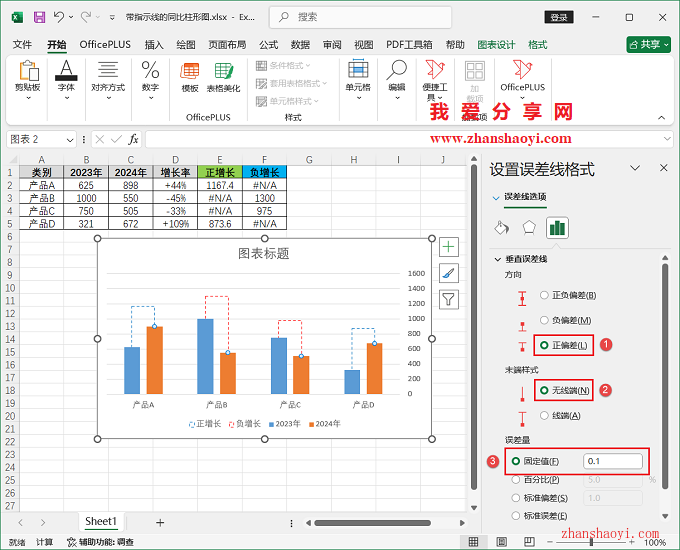Select the 负偏差 direction option
The image size is (680, 550).
click(544, 320)
